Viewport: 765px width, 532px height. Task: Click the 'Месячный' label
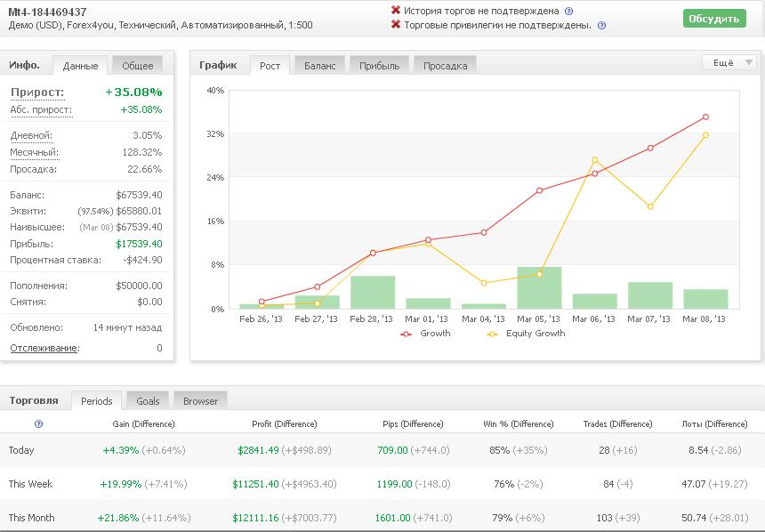pos(34,152)
